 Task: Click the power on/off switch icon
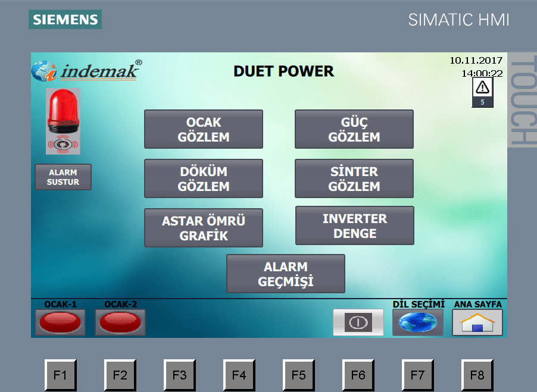coord(358,322)
